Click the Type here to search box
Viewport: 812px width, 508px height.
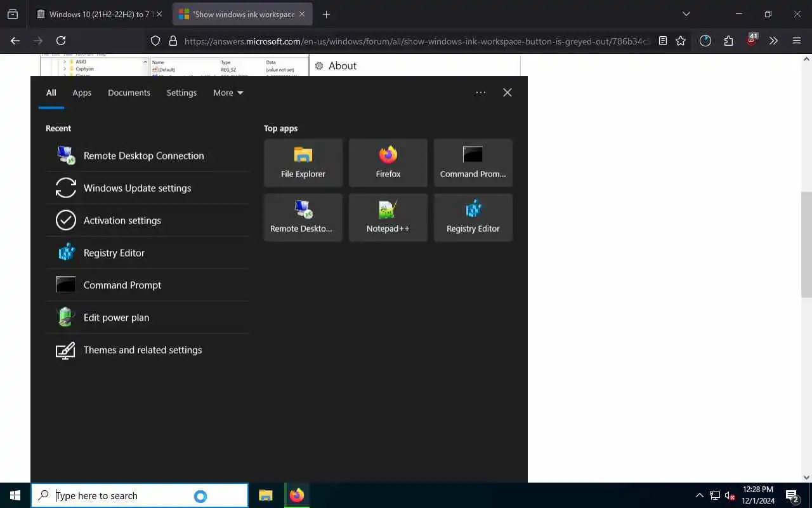140,495
